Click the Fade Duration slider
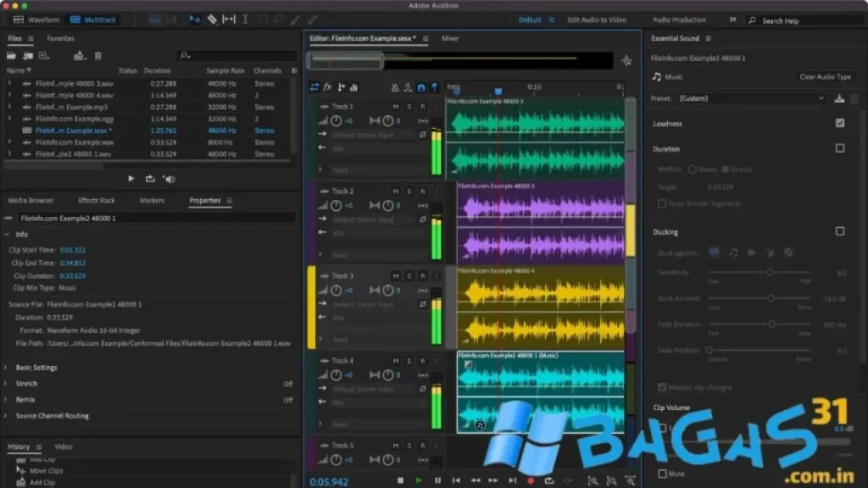This screenshot has height=488, width=868. pyautogui.click(x=759, y=324)
